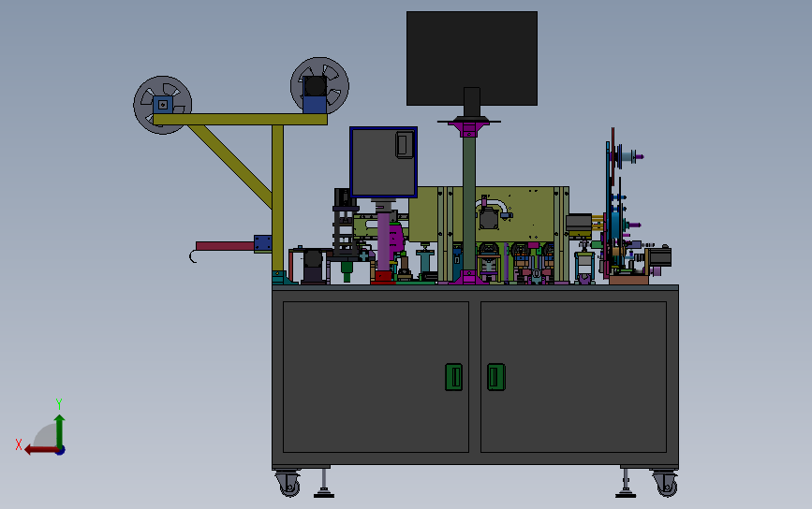
Task: Select the left leveling foot pad
Action: click(324, 495)
